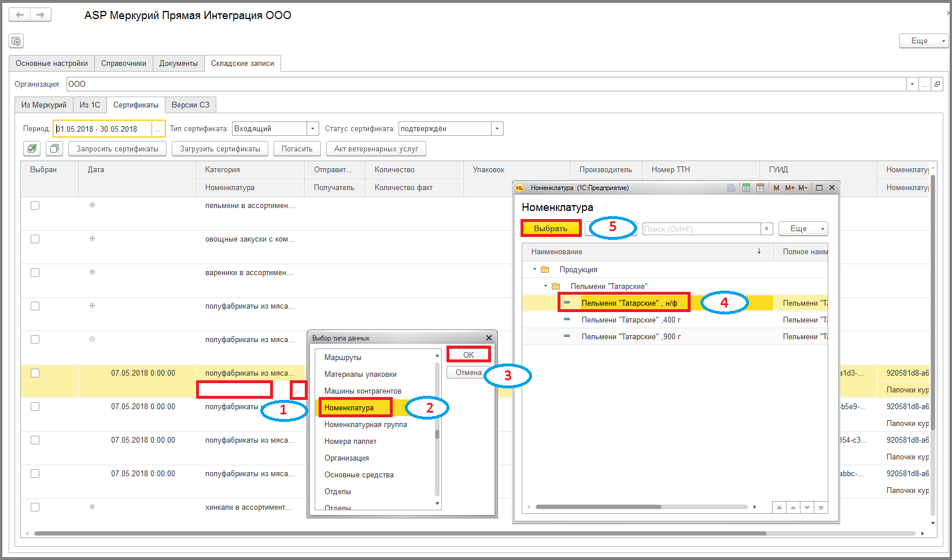Click the check all rows icon

32,149
